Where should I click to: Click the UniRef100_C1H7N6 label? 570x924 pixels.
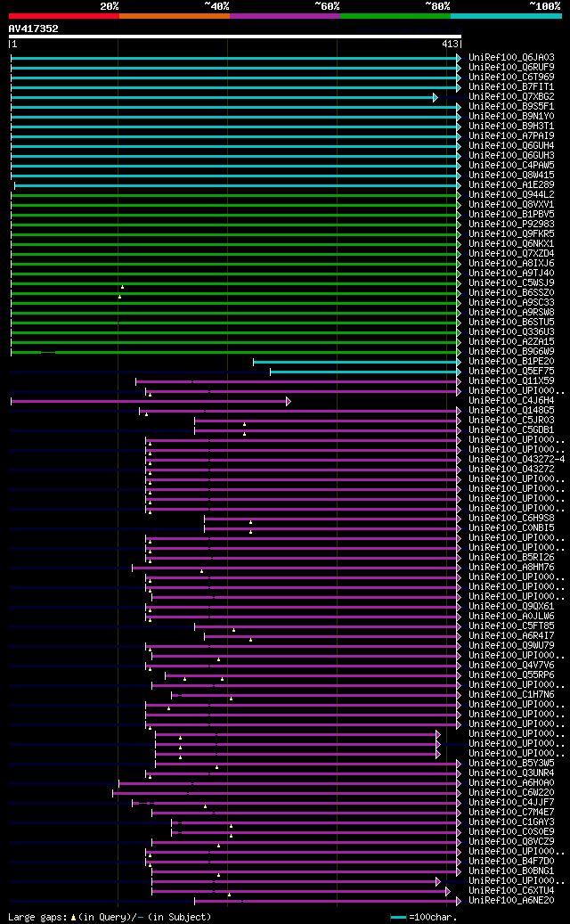point(511,694)
